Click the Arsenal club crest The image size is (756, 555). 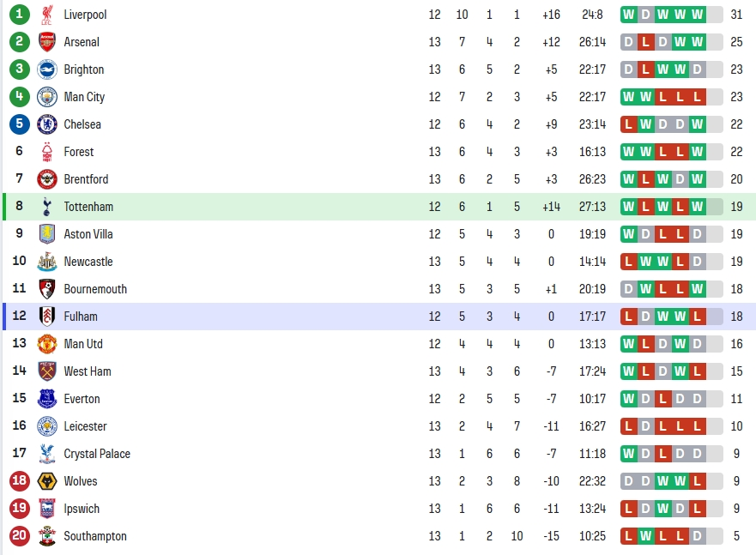[47, 42]
